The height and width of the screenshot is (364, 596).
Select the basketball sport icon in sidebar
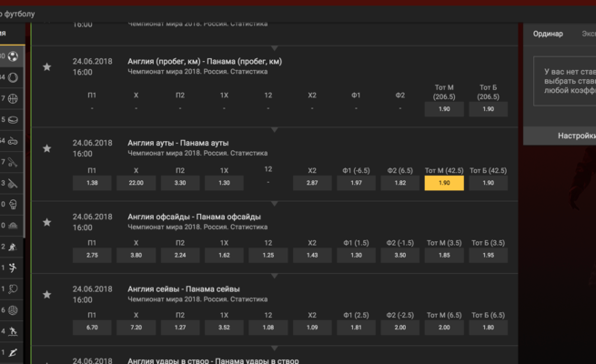click(x=13, y=98)
